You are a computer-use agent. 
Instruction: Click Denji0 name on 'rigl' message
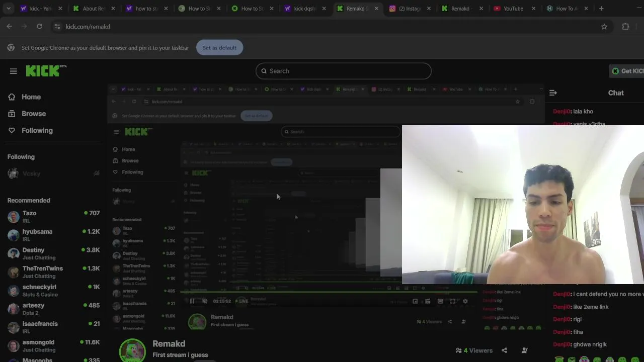(561, 319)
